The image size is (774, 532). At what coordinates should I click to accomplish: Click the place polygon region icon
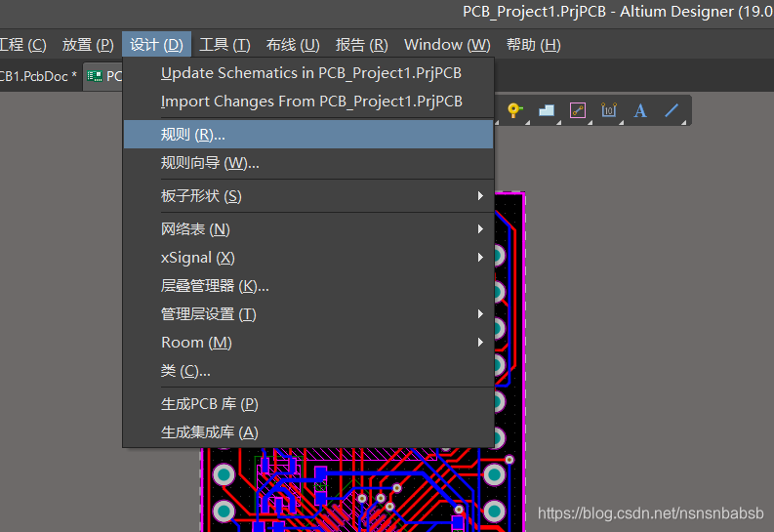coord(547,110)
